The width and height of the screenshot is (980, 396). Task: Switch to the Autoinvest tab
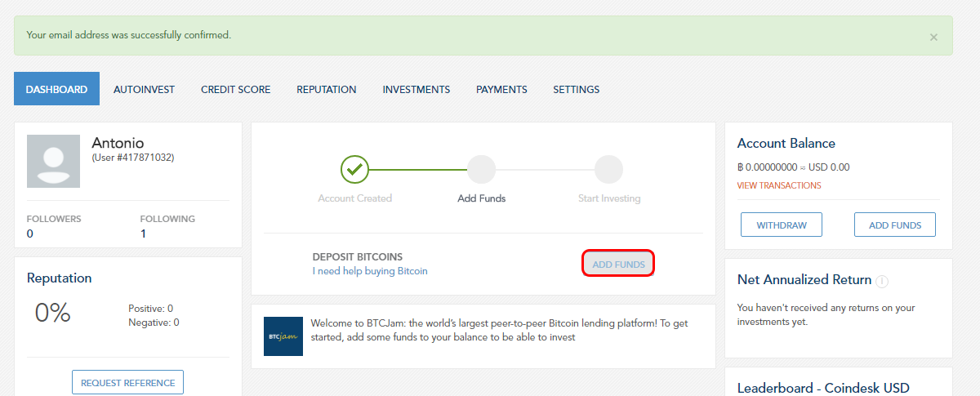(144, 89)
